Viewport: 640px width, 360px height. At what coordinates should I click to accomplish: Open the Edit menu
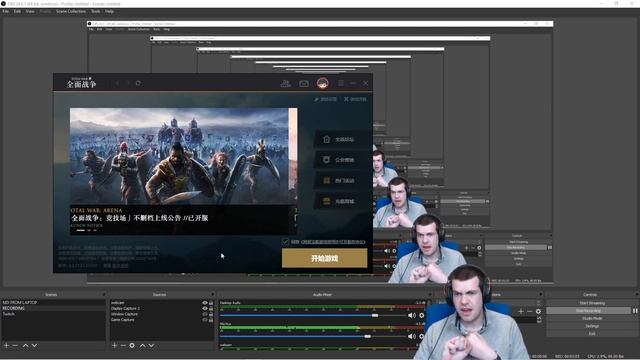17,11
